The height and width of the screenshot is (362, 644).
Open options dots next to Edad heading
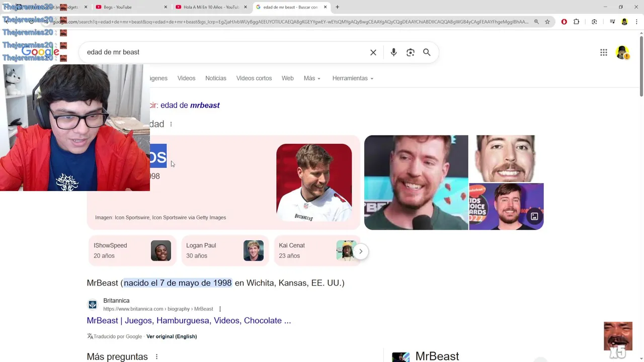point(171,124)
